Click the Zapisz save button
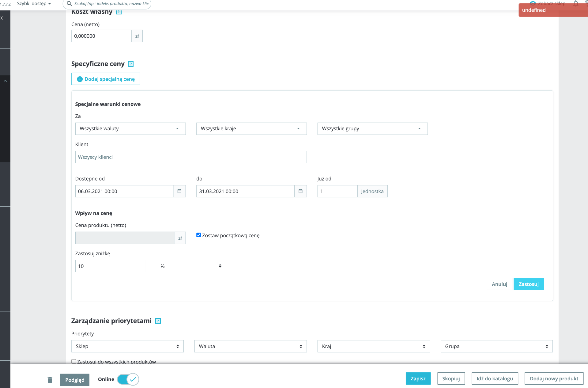Image resolution: width=588 pixels, height=388 pixels. (x=418, y=378)
